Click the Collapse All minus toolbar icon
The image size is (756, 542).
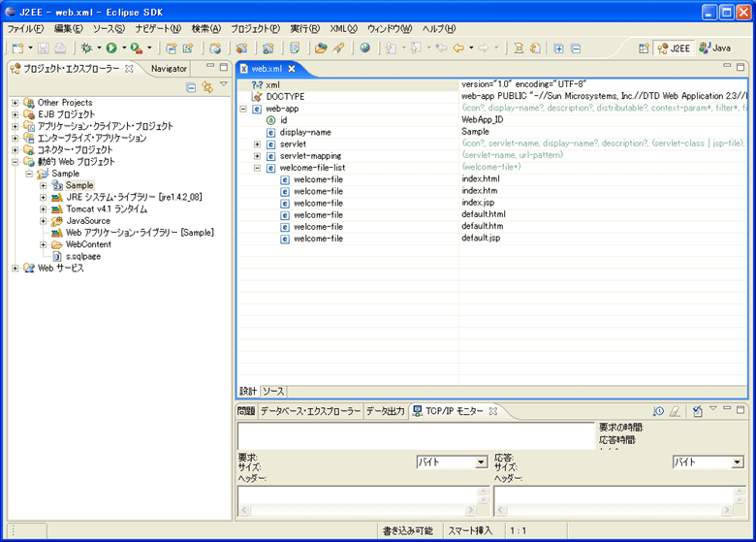[575, 48]
